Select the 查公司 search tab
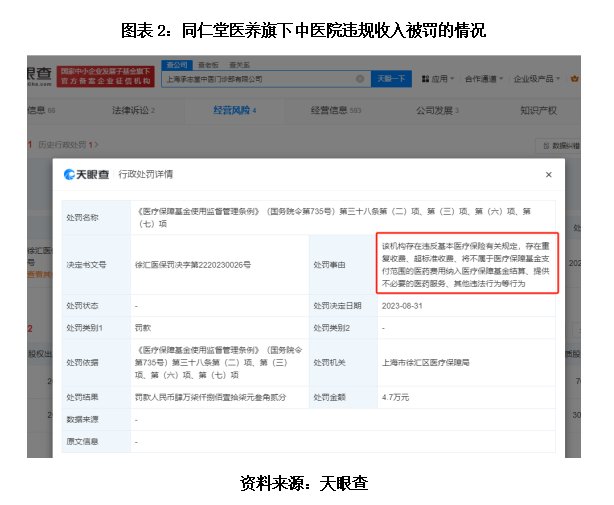The height and width of the screenshot is (505, 614). (x=177, y=65)
